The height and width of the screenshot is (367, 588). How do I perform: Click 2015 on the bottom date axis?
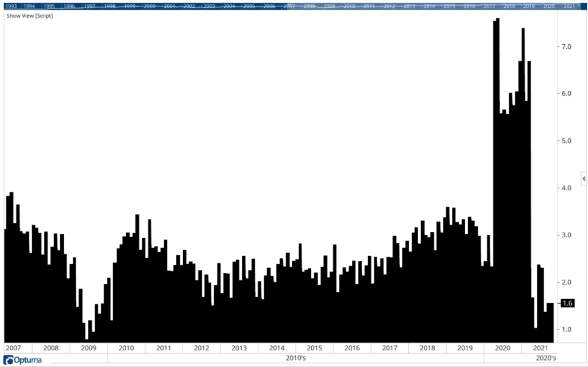point(314,348)
